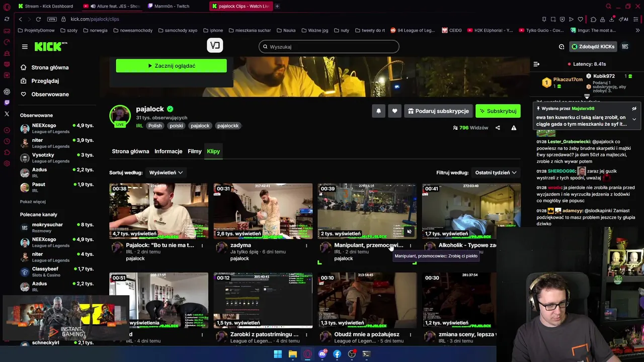Expand followed channels with Pokaż więcej

[x=33, y=202]
